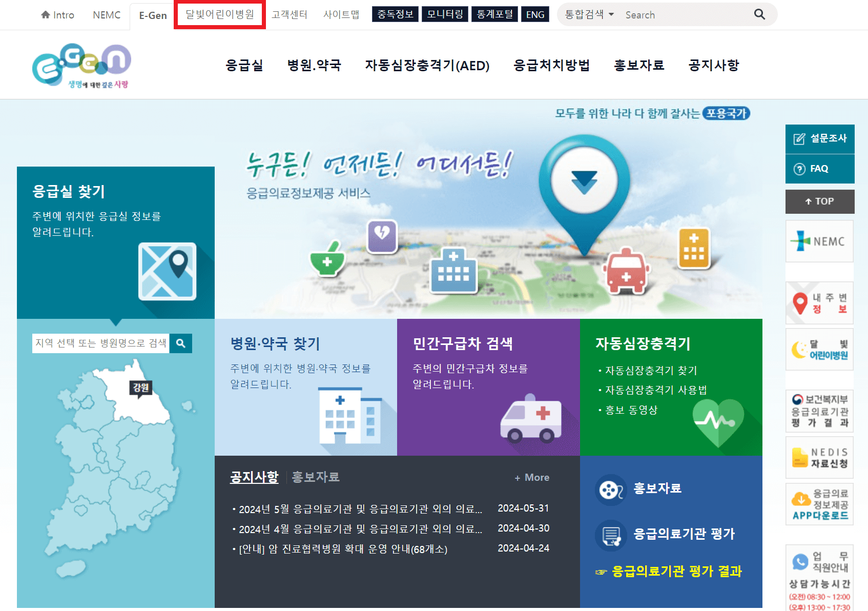Open the 통합검색 dropdown
This screenshot has height=611, width=868.
[x=587, y=14]
